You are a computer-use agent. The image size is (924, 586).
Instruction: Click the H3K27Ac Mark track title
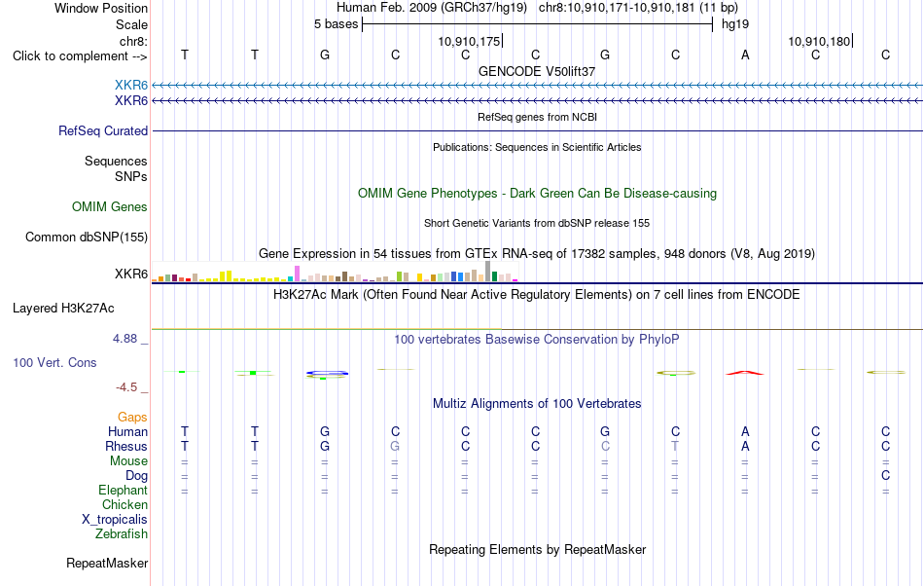coord(537,294)
